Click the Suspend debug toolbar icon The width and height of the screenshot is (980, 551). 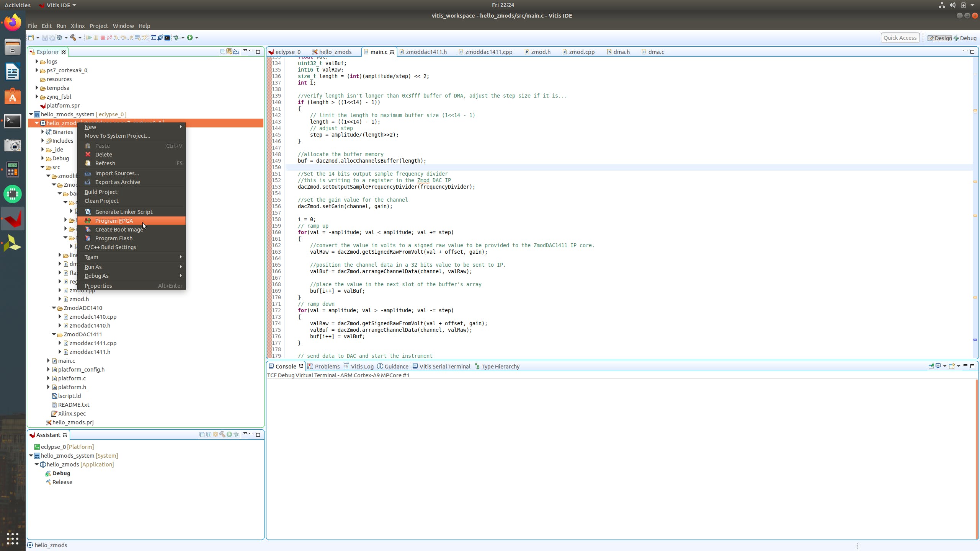(96, 37)
